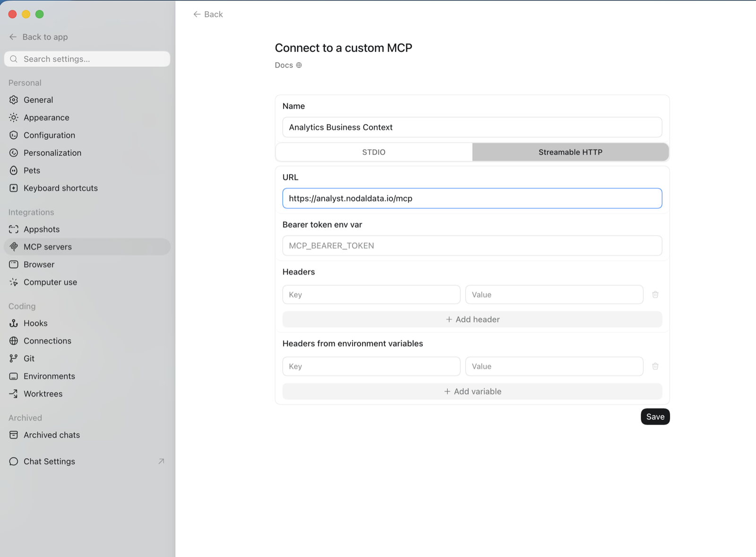Click the URL input field

[x=472, y=198]
